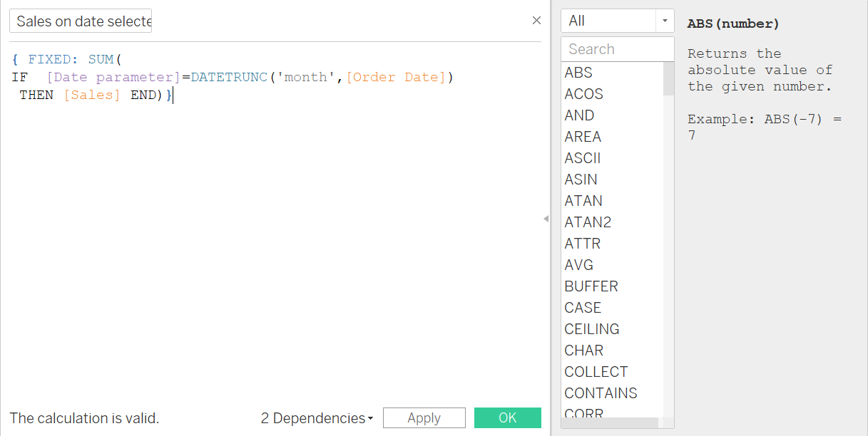Click the Apply button
Viewport: 868px width, 436px height.
pos(424,418)
